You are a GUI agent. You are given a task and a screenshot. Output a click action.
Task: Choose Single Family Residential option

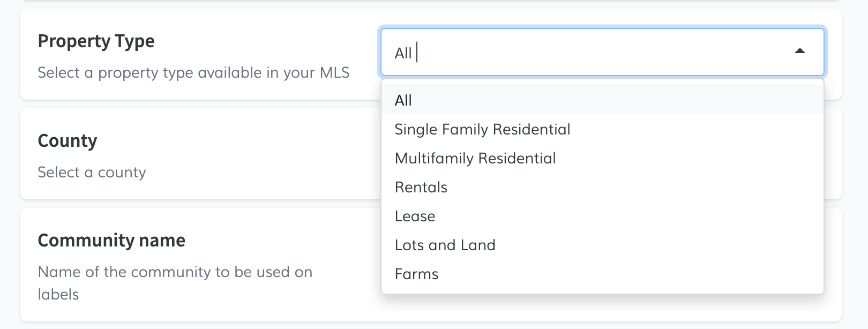[x=482, y=129]
